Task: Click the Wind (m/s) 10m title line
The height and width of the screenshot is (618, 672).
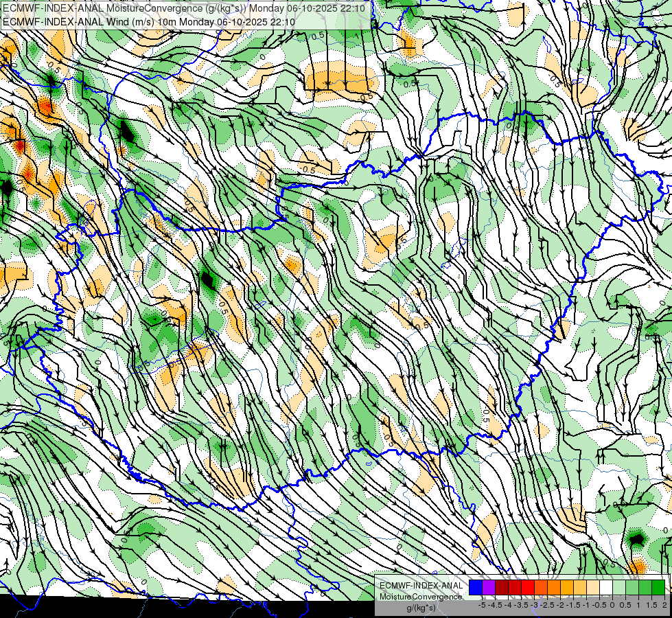Action: [x=149, y=22]
